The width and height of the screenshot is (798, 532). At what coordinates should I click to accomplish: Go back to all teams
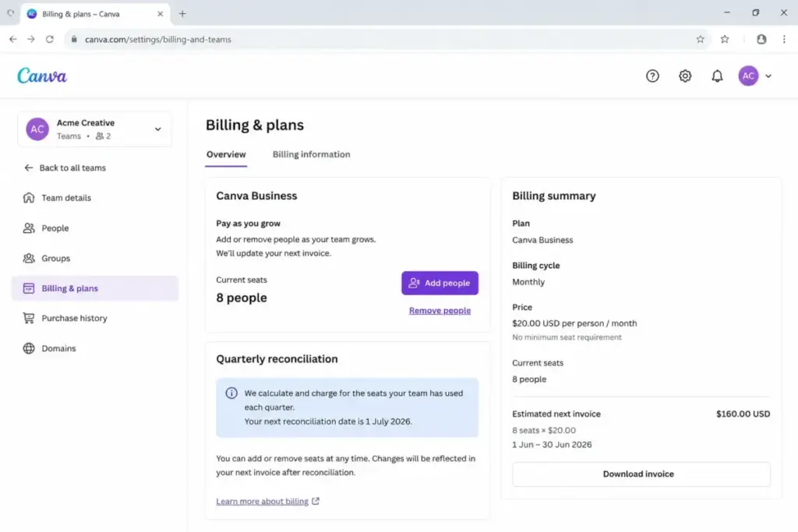click(x=65, y=167)
